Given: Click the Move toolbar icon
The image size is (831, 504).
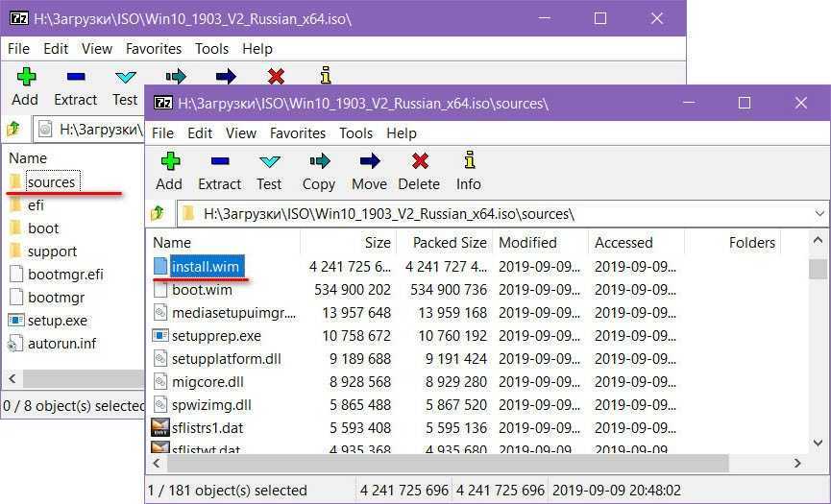Looking at the screenshot, I should [x=368, y=161].
